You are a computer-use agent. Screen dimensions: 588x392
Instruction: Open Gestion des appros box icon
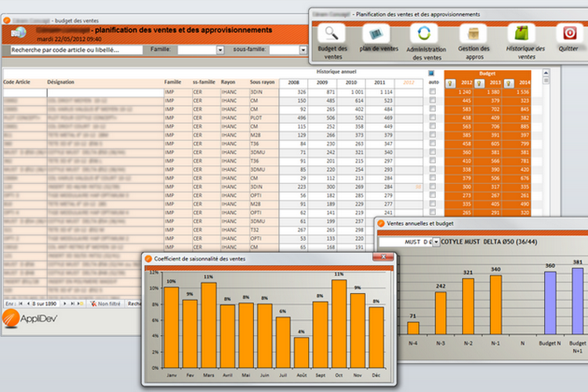tap(474, 34)
